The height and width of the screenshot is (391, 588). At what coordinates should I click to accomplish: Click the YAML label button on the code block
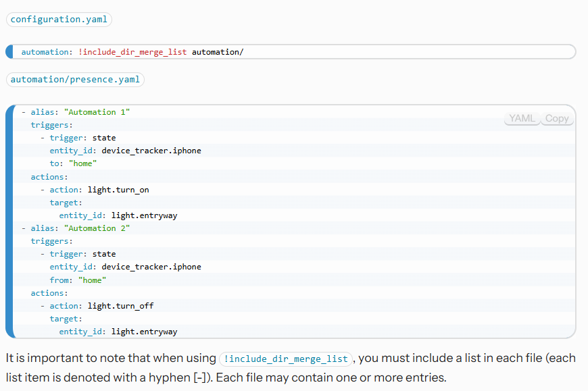point(522,118)
